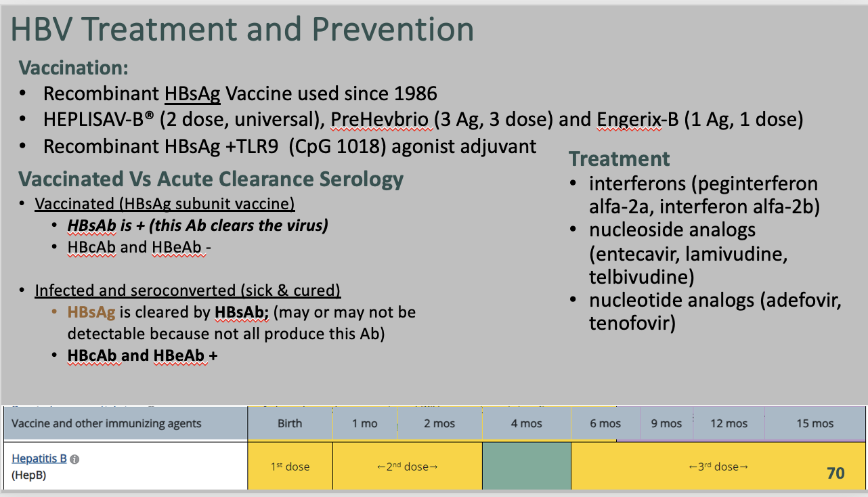Click the green 4 mos schedule cell
The width and height of the screenshot is (868, 497).
[526, 466]
